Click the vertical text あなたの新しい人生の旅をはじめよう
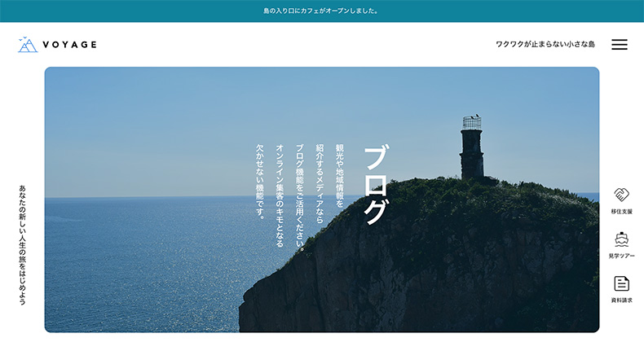 22,245
